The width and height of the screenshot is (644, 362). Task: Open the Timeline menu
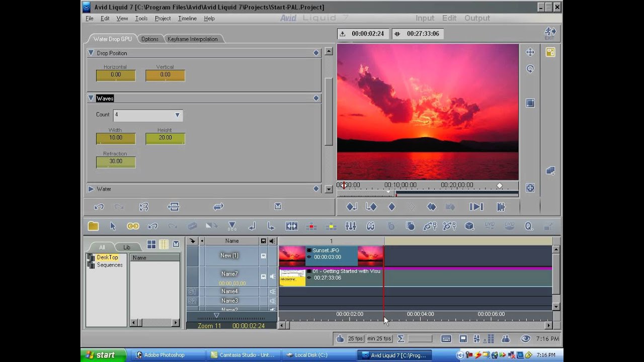click(187, 18)
